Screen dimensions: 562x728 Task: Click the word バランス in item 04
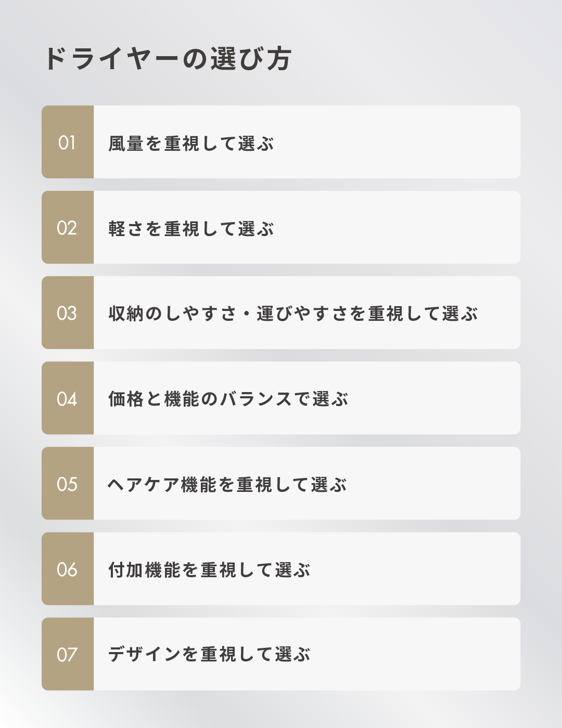coord(256,399)
